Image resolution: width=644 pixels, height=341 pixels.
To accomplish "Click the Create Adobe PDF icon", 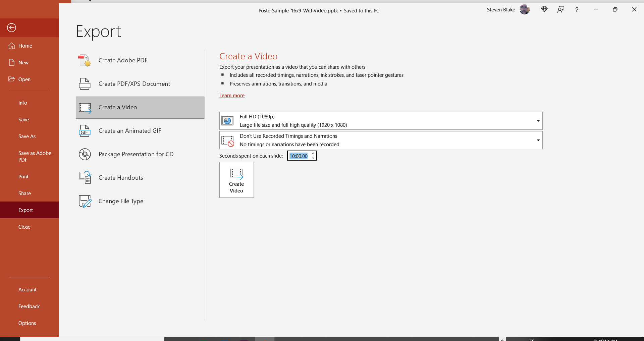I will (x=85, y=60).
